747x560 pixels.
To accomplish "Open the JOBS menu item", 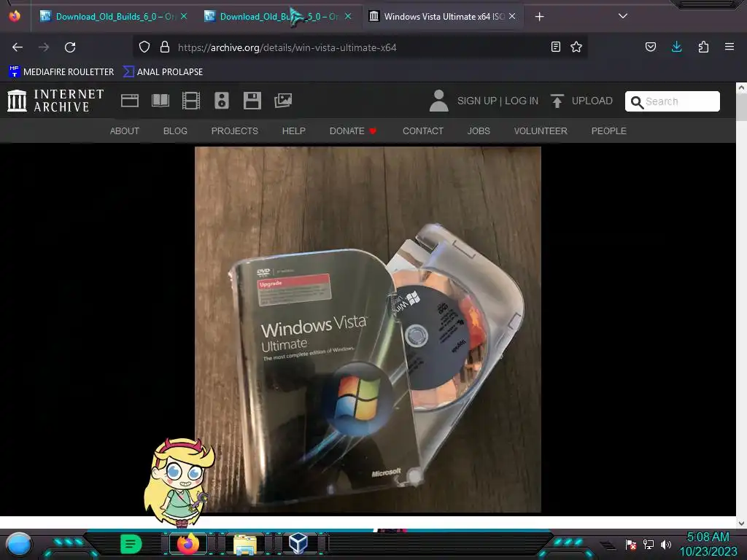I will click(x=479, y=131).
